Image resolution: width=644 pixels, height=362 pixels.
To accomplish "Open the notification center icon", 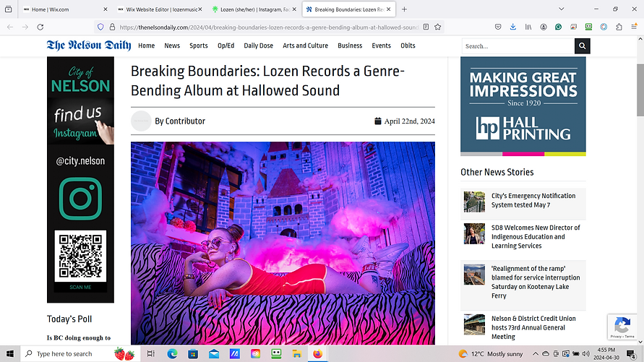I will point(631,354).
